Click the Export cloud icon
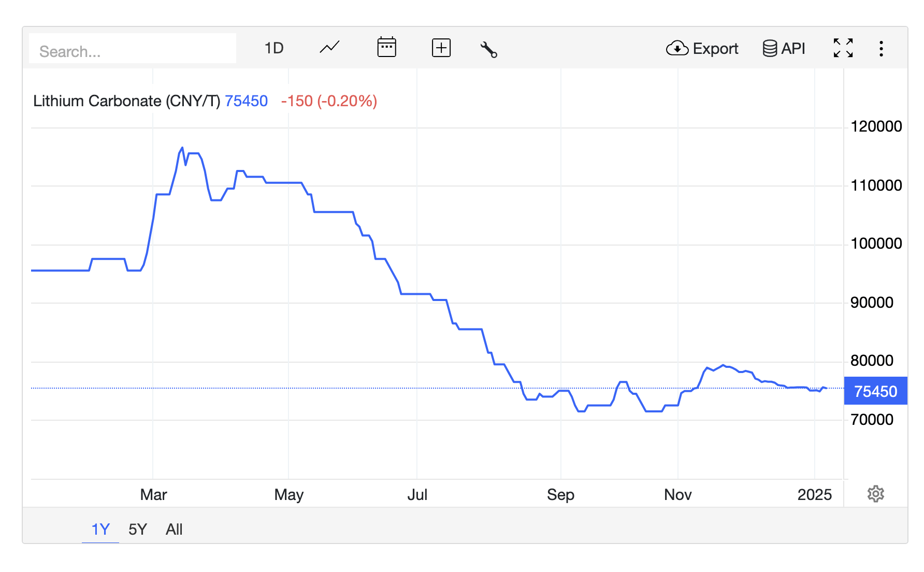The width and height of the screenshot is (924, 572). [x=677, y=48]
